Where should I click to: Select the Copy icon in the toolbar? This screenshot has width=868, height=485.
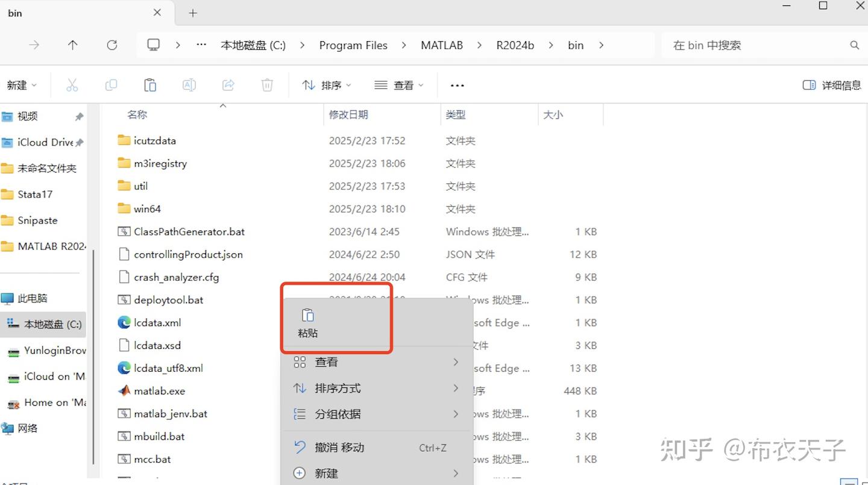111,85
